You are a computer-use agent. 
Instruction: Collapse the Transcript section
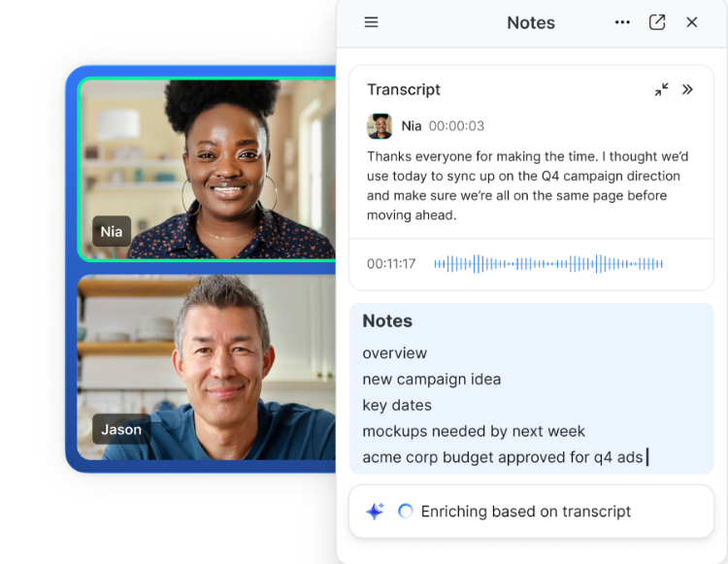(661, 89)
